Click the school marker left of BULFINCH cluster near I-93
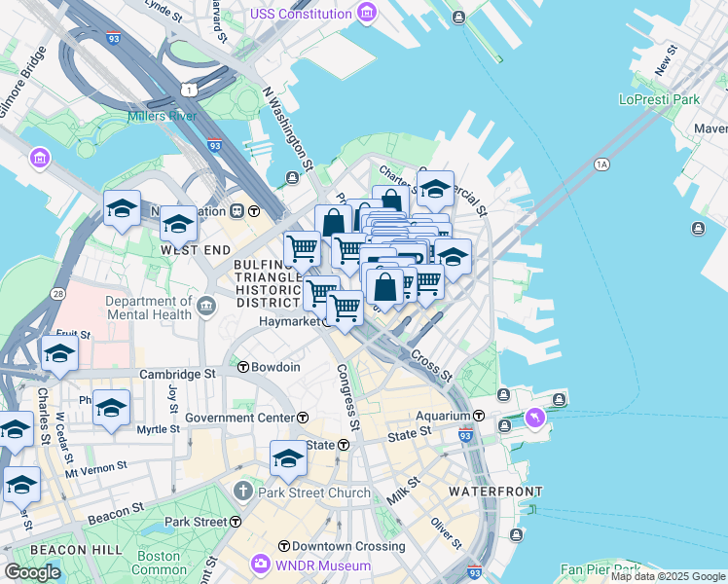Screen dimensions: 728x584 (x=122, y=211)
